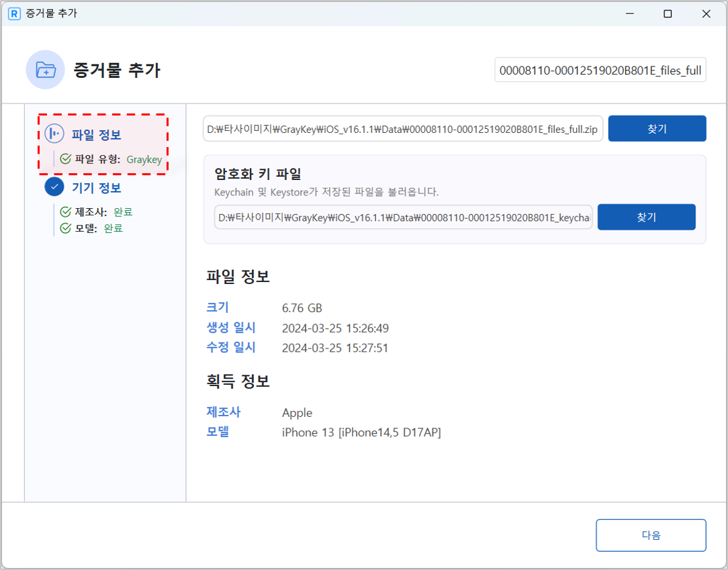This screenshot has width=728, height=570.
Task: Click the 수정 일시 label
Action: [x=231, y=347]
